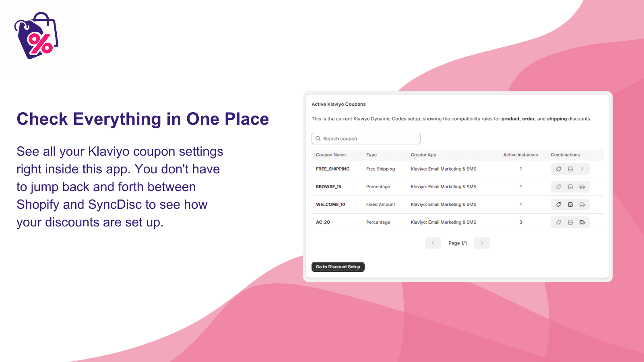Click the order inbox icon for WELCOME_10
644x362 pixels.
click(x=570, y=204)
